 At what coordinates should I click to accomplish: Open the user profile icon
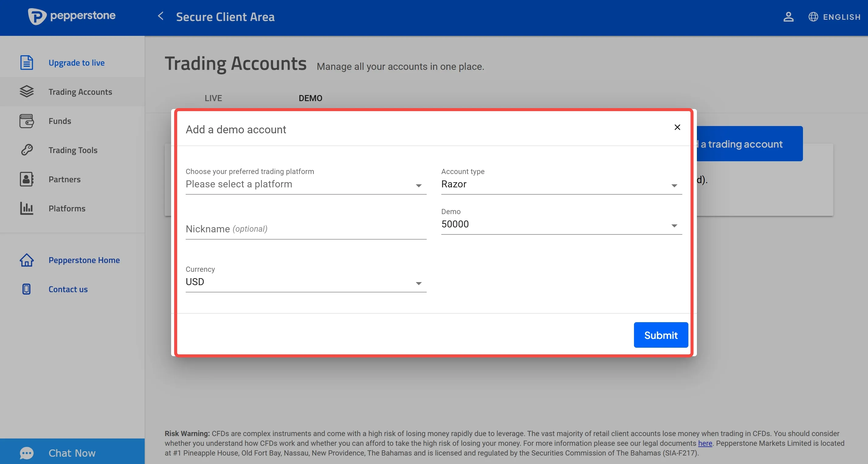(x=788, y=16)
